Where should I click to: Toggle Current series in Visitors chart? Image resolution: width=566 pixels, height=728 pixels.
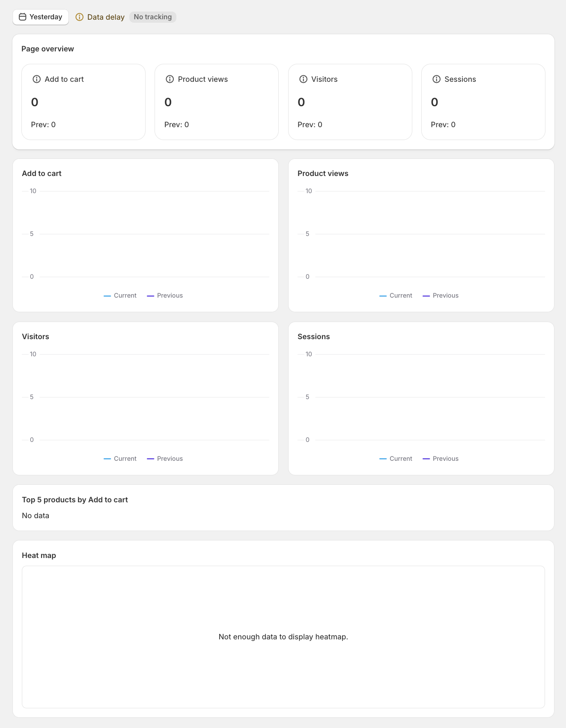pos(120,459)
